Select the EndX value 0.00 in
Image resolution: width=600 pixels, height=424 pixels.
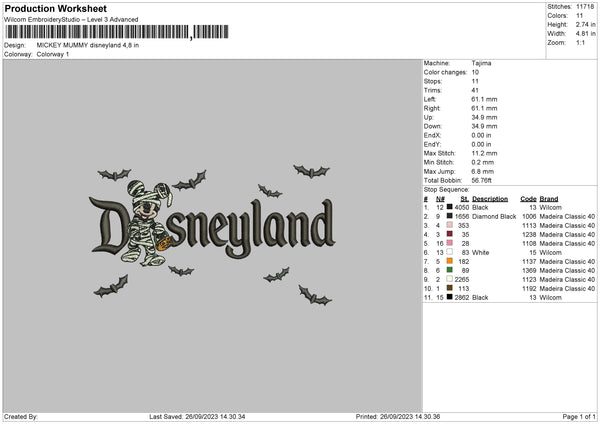(x=481, y=135)
